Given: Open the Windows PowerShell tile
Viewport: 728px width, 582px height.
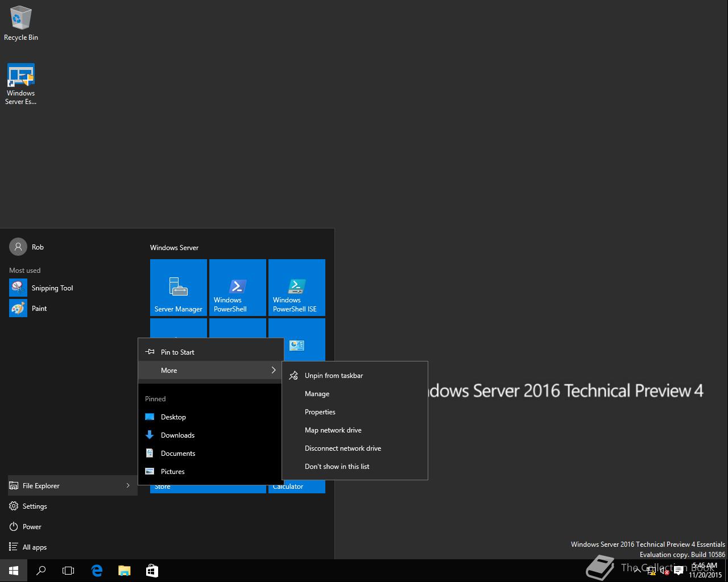Looking at the screenshot, I should [x=238, y=288].
